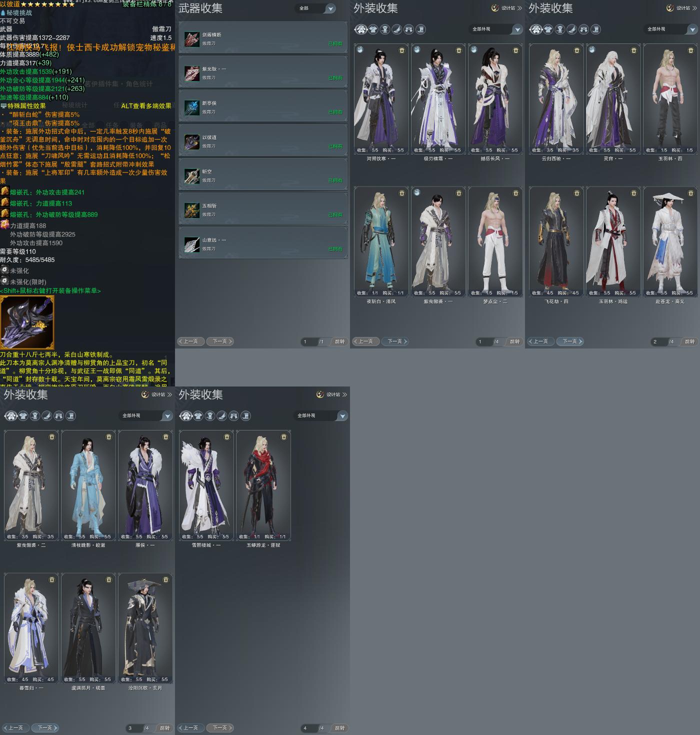Open 设计站 link in page 1 outfit panel
700x735 pixels.
coord(506,8)
